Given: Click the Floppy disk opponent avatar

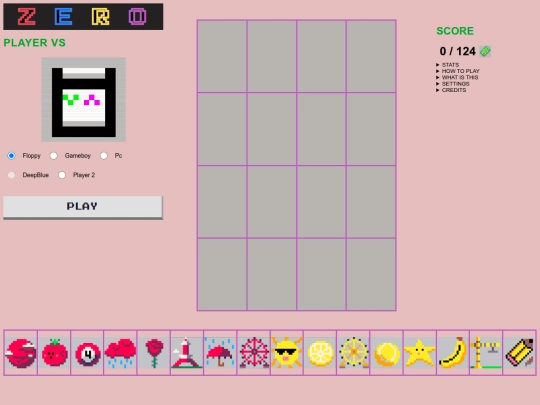Looking at the screenshot, I should [84, 100].
